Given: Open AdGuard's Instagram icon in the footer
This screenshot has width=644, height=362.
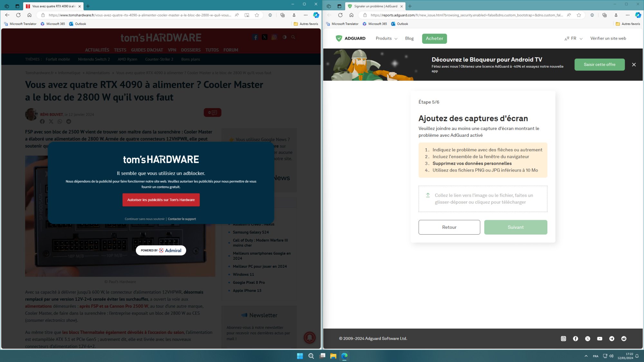Looking at the screenshot, I should click(x=563, y=339).
